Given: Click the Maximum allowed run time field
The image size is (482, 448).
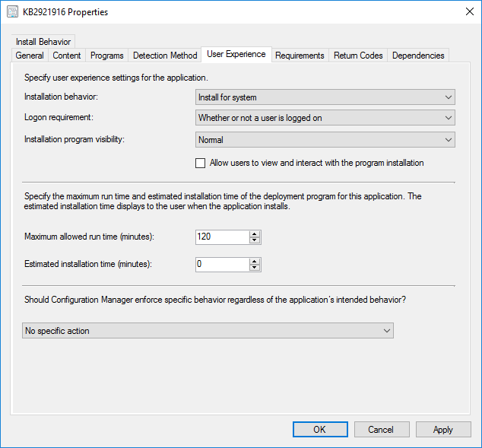Looking at the screenshot, I should [222, 237].
